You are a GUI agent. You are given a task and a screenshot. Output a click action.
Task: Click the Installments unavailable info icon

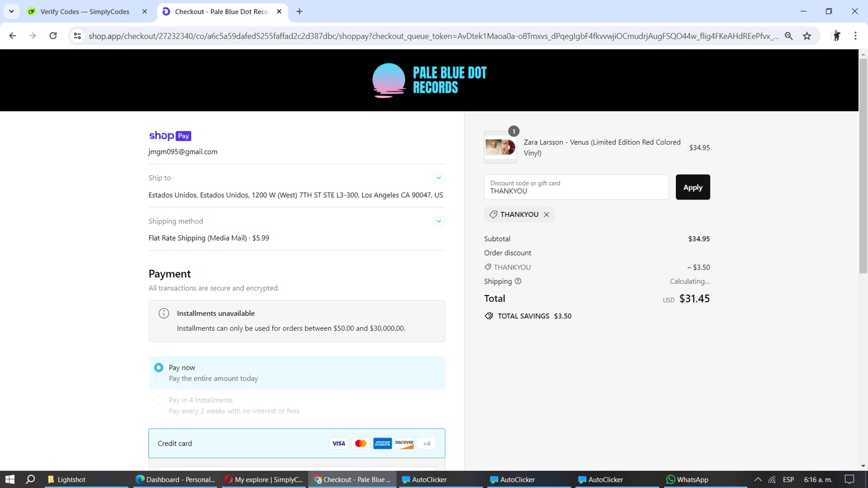click(x=164, y=313)
